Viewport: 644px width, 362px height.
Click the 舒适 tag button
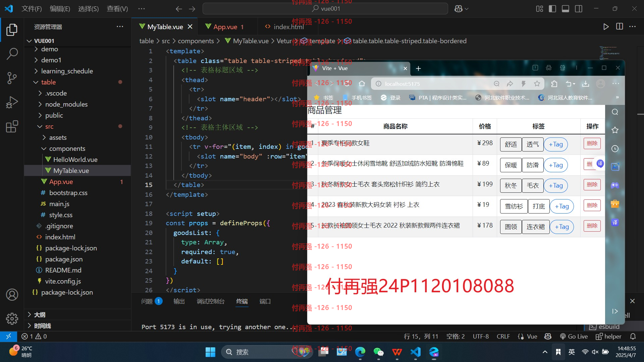pyautogui.click(x=511, y=144)
